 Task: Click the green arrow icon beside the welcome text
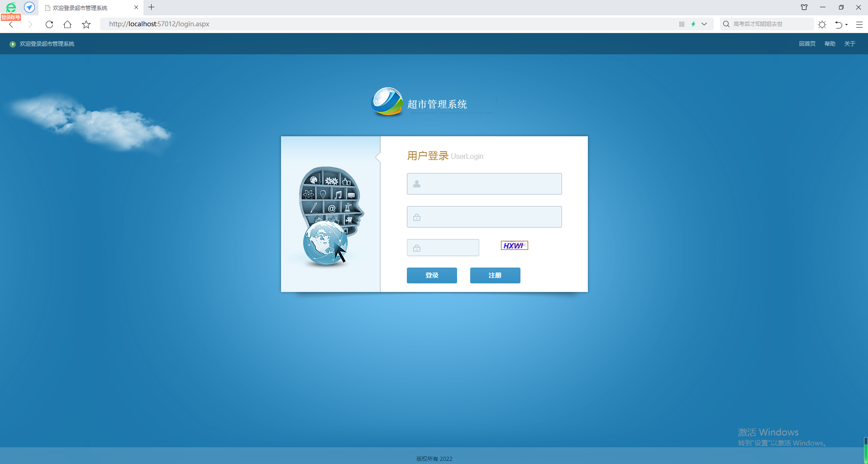(x=13, y=44)
